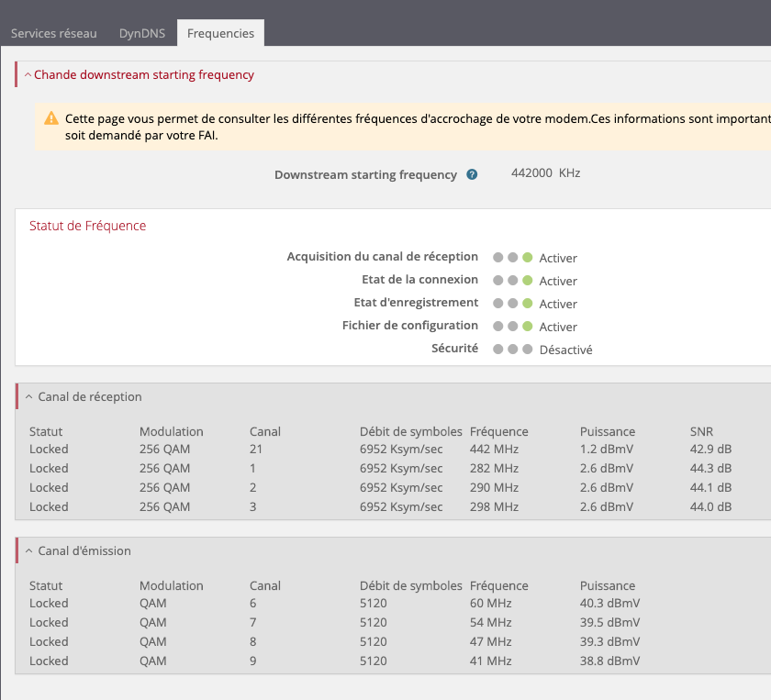Click the help icon beside Downstream starting frequency
Image resolution: width=771 pixels, height=700 pixels.
[472, 174]
